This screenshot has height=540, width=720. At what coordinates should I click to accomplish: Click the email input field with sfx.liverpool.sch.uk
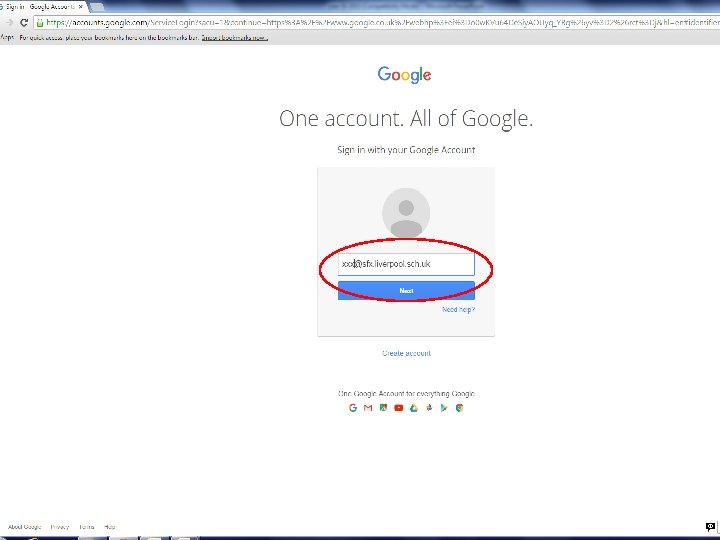pyautogui.click(x=406, y=264)
